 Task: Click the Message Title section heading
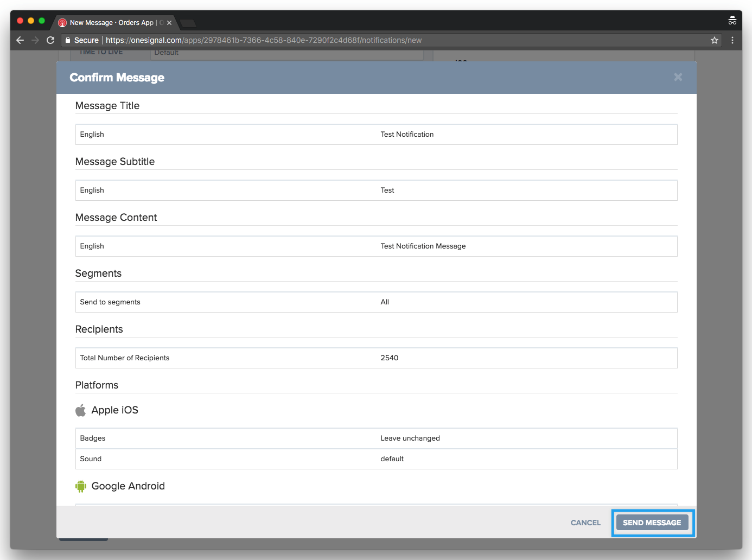point(107,106)
